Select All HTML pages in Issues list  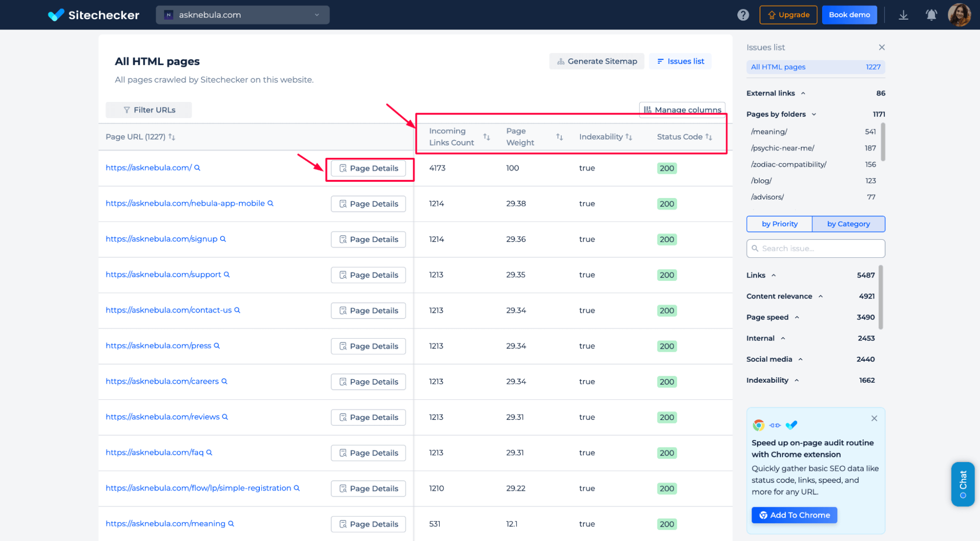[x=816, y=67]
